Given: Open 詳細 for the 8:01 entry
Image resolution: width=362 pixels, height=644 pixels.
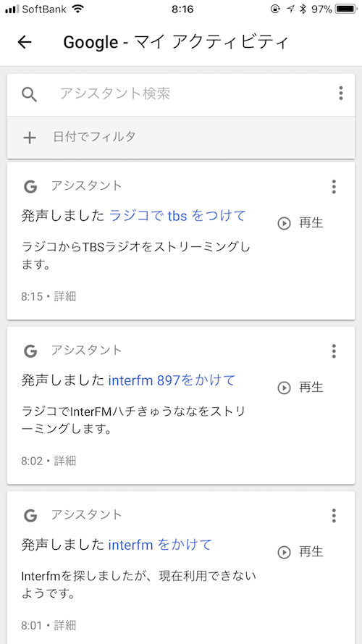Looking at the screenshot, I should coord(65,625).
